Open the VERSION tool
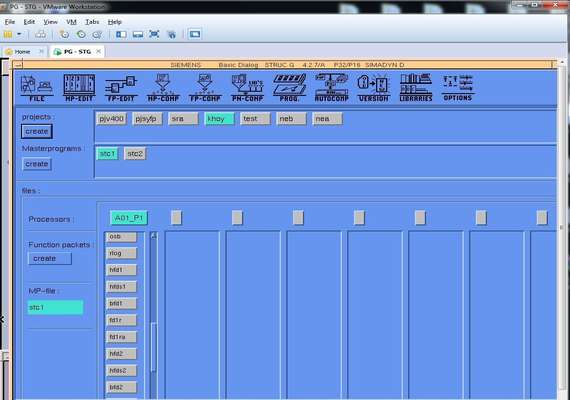 pyautogui.click(x=373, y=88)
